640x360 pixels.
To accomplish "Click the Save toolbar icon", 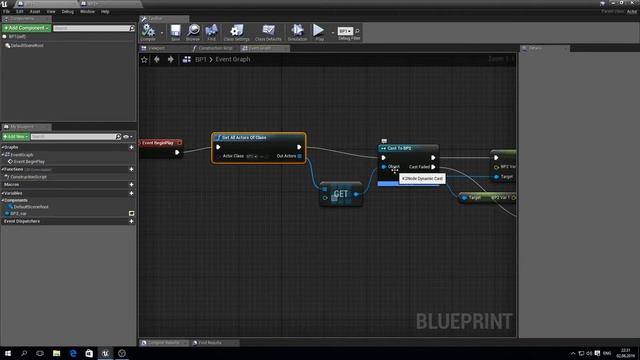I will [176, 32].
